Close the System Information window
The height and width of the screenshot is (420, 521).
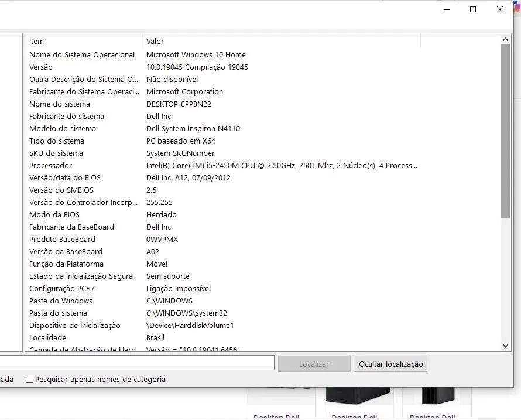[x=499, y=9]
